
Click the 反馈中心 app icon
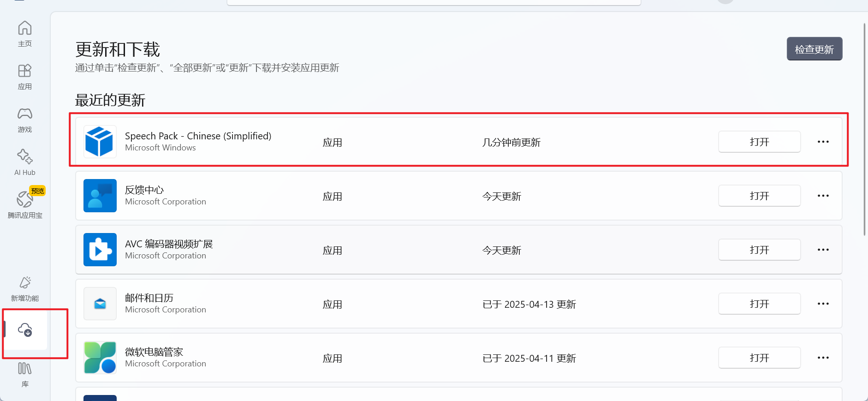[100, 196]
